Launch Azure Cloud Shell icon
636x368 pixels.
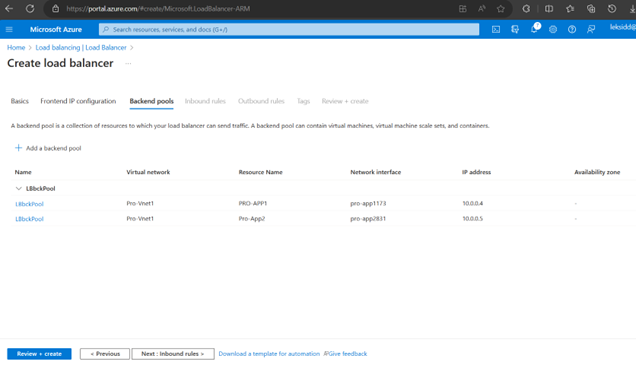(496, 29)
